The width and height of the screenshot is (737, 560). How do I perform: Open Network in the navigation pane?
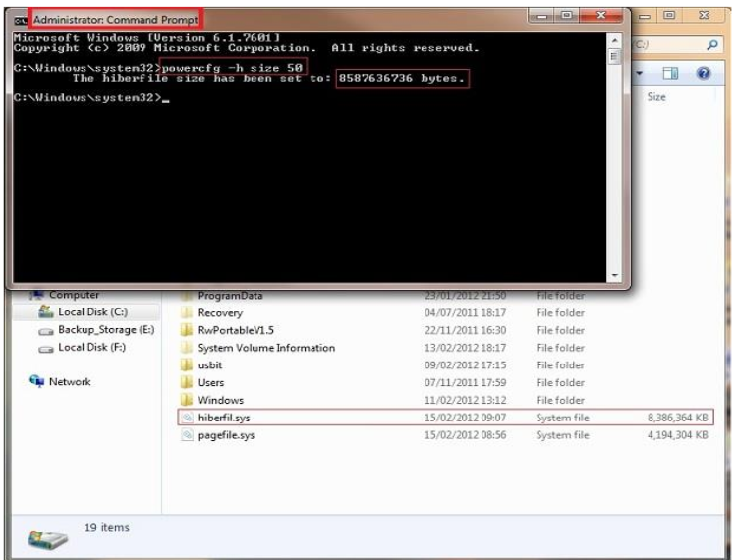tap(70, 382)
